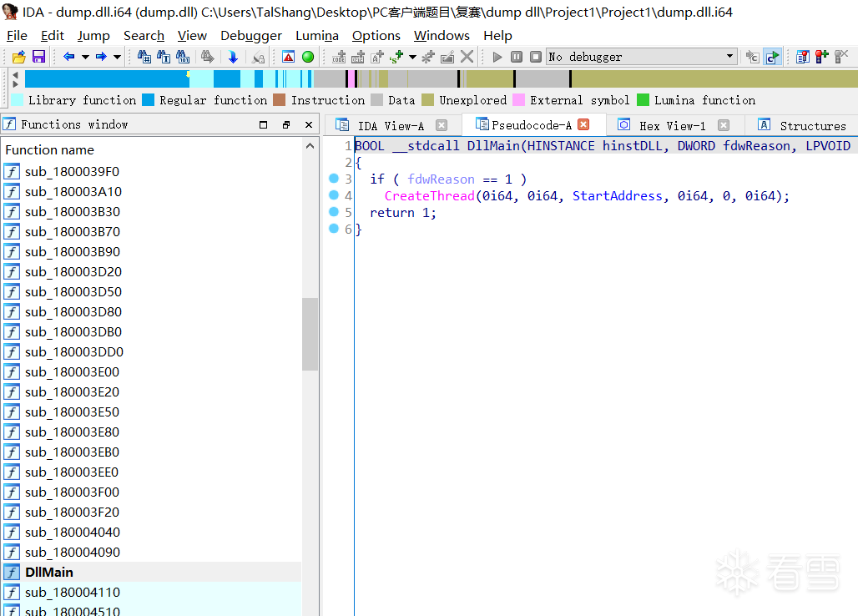This screenshot has height=616, width=858.
Task: Open the Edit menu
Action: [x=53, y=36]
